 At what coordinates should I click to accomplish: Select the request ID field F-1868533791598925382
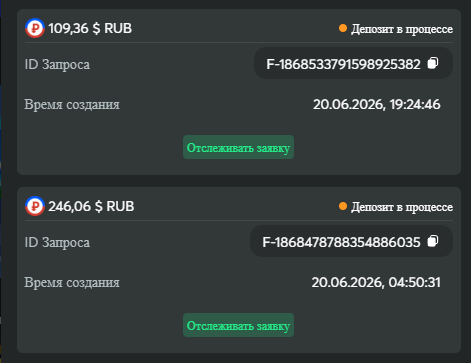pos(353,63)
